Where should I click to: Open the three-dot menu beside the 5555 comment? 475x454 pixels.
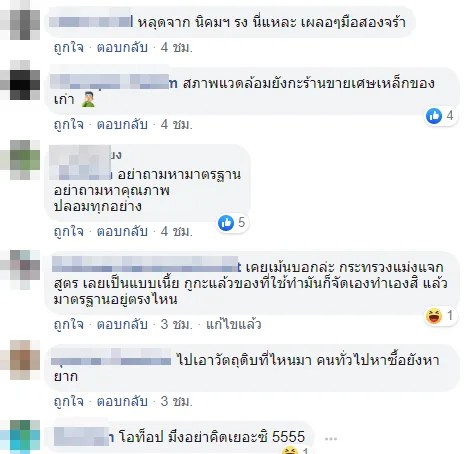click(x=331, y=438)
